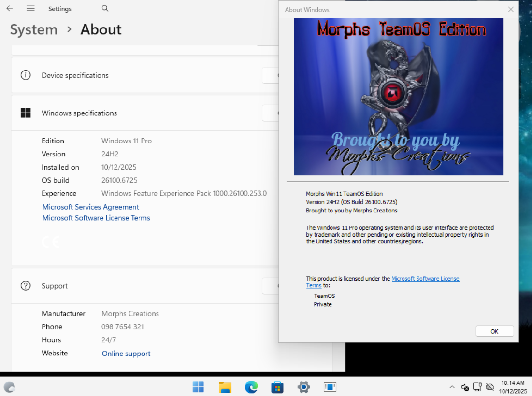Click the OneDrive cloud tray icon

(x=490, y=387)
